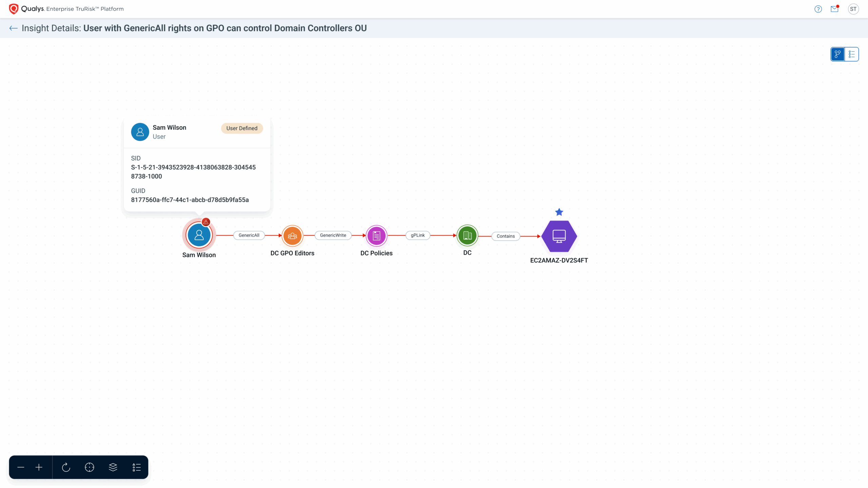This screenshot has width=868, height=488.
Task: Click the back arrow to previous page
Action: click(14, 28)
